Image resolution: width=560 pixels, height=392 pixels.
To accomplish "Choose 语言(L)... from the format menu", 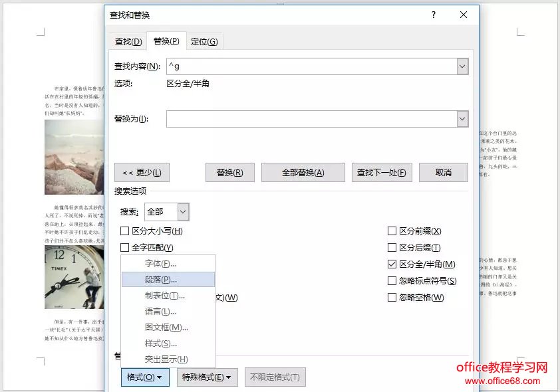I will pos(168,312).
